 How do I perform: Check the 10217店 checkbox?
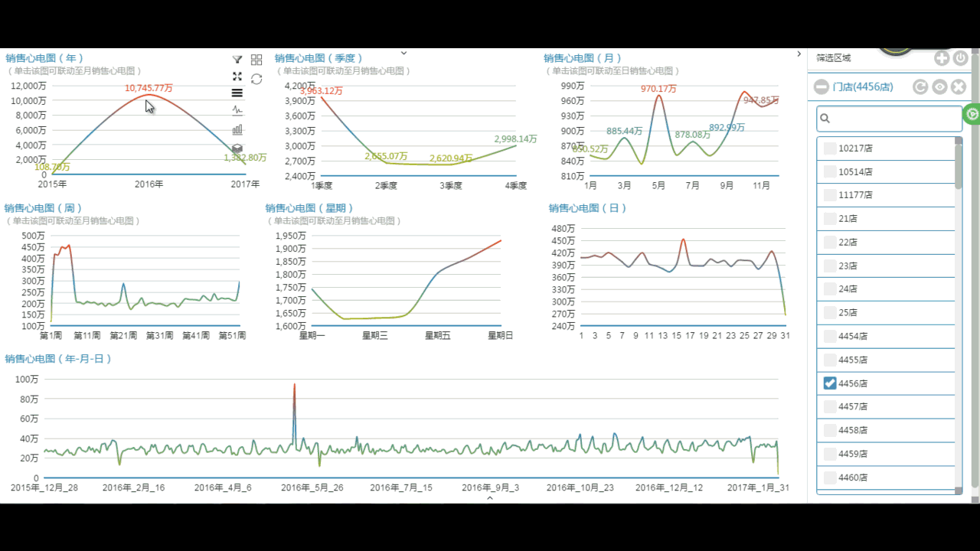tap(830, 148)
